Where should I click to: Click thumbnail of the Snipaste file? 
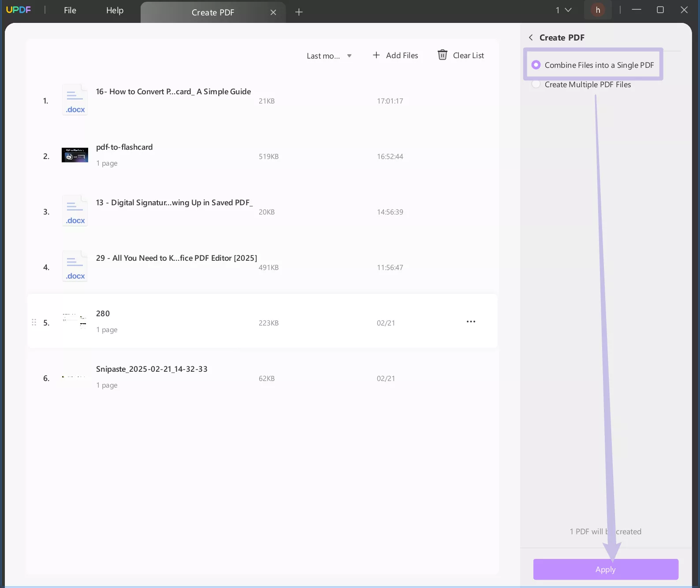click(75, 377)
